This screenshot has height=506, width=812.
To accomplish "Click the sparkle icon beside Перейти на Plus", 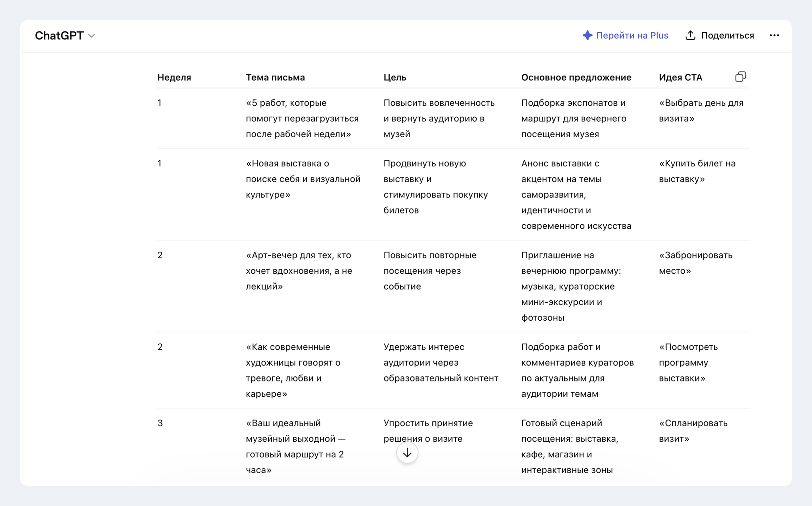I will [587, 35].
